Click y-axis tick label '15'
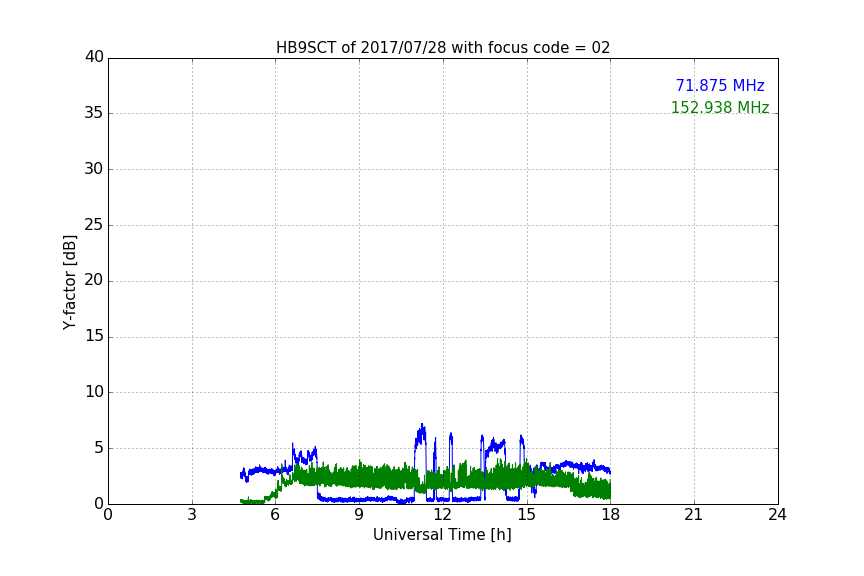Screen dimensions: 864x576 tap(94, 336)
